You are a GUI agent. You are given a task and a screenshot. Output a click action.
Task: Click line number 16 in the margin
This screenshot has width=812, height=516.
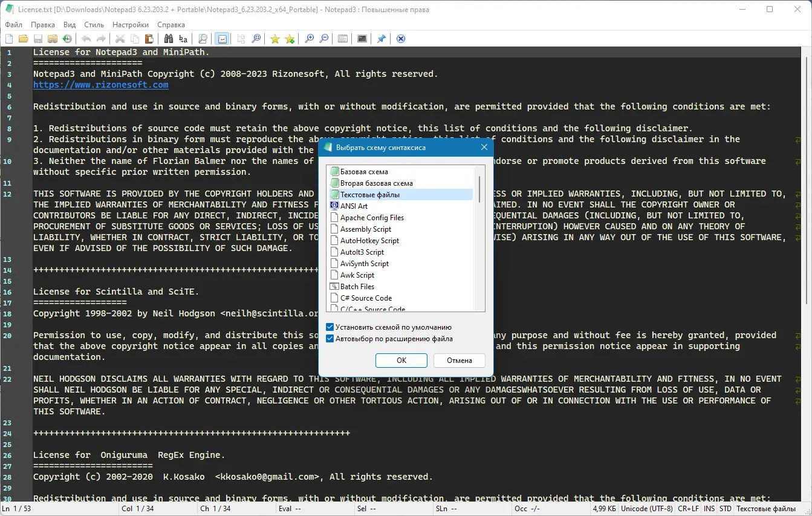[x=7, y=292]
